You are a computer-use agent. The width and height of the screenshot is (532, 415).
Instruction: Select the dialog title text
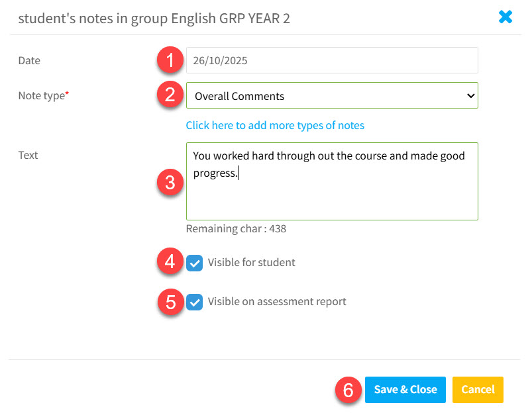point(154,18)
